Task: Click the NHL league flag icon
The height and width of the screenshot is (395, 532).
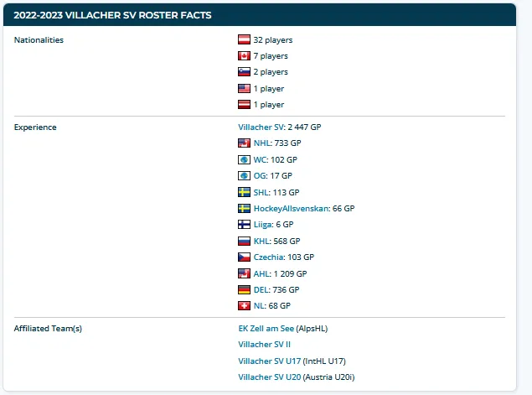Action: tap(244, 143)
